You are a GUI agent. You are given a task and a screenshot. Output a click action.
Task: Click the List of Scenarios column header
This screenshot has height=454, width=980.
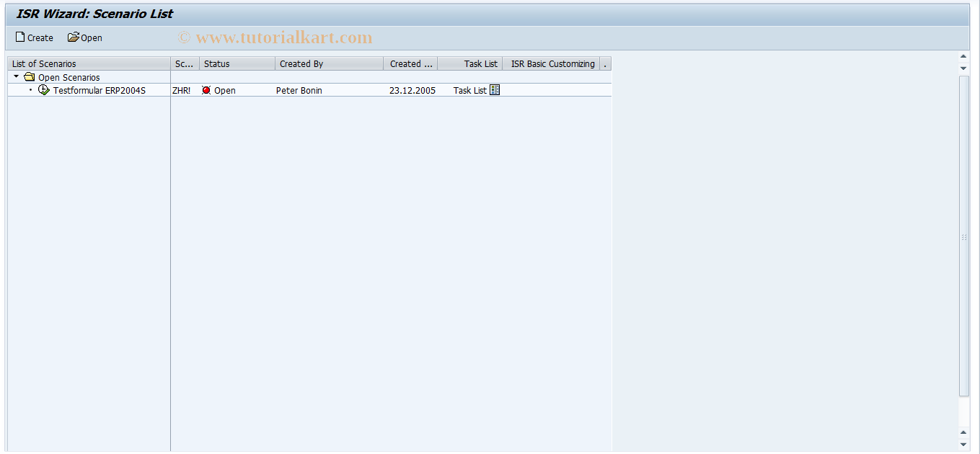coord(89,63)
